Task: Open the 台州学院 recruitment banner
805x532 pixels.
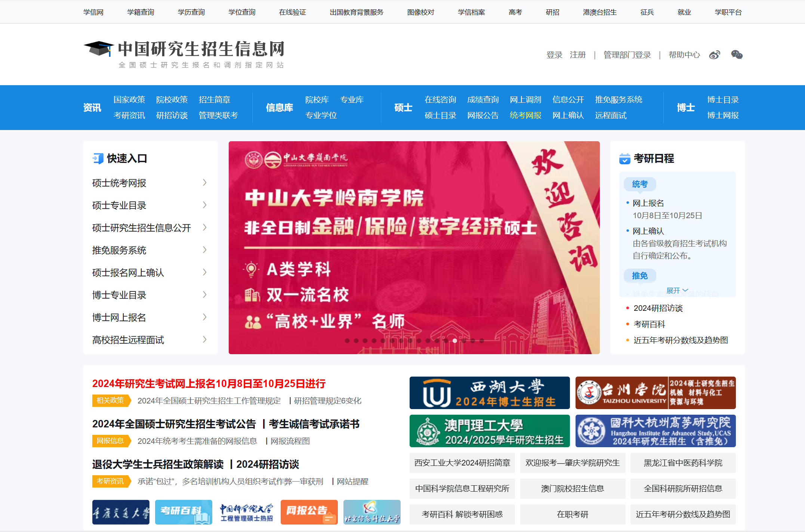Action: [656, 393]
